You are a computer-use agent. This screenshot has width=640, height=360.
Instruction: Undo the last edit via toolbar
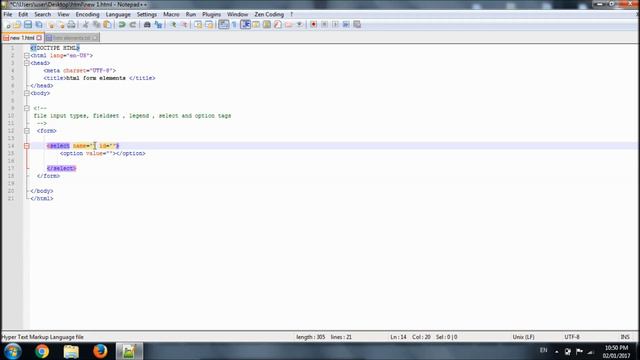(122, 25)
